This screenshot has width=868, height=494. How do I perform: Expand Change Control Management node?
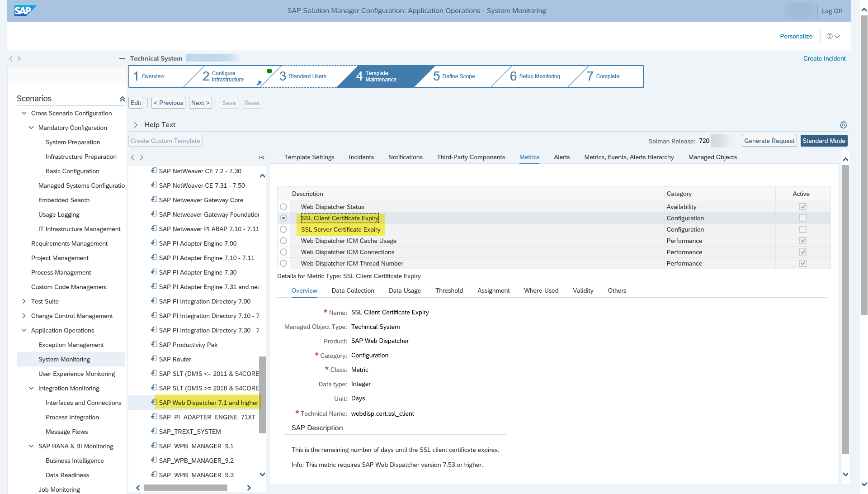click(x=24, y=316)
